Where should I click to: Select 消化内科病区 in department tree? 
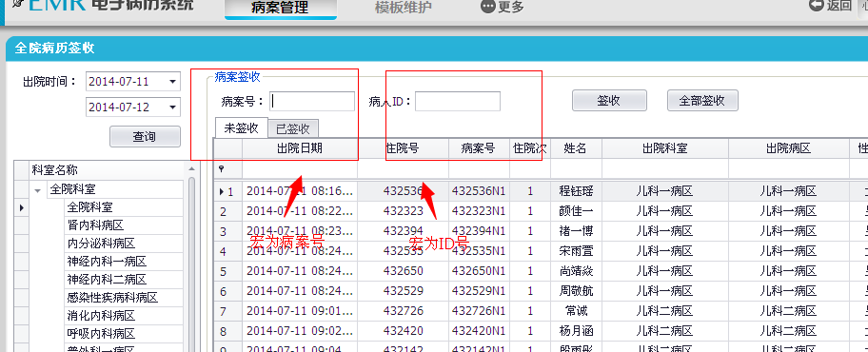click(101, 316)
